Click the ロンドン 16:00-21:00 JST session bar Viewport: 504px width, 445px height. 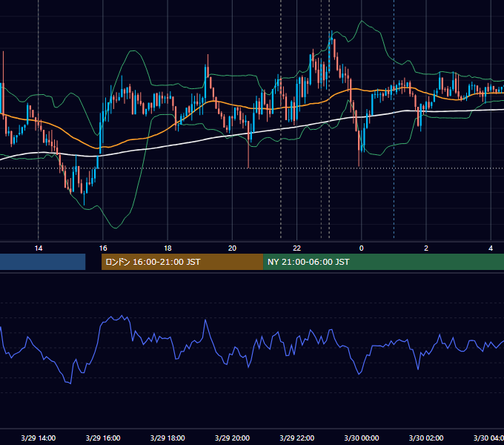click(x=182, y=262)
